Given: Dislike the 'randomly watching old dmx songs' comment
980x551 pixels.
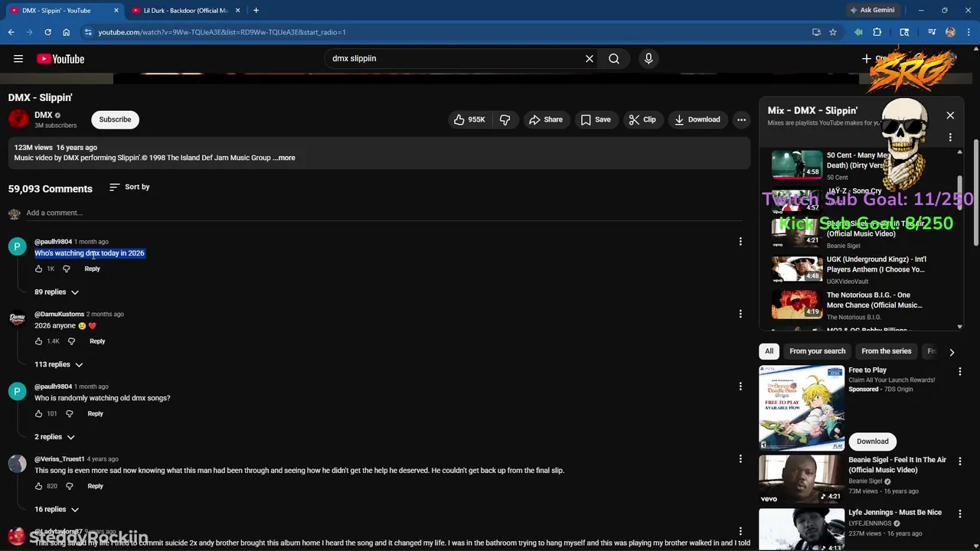Looking at the screenshot, I should (x=69, y=414).
